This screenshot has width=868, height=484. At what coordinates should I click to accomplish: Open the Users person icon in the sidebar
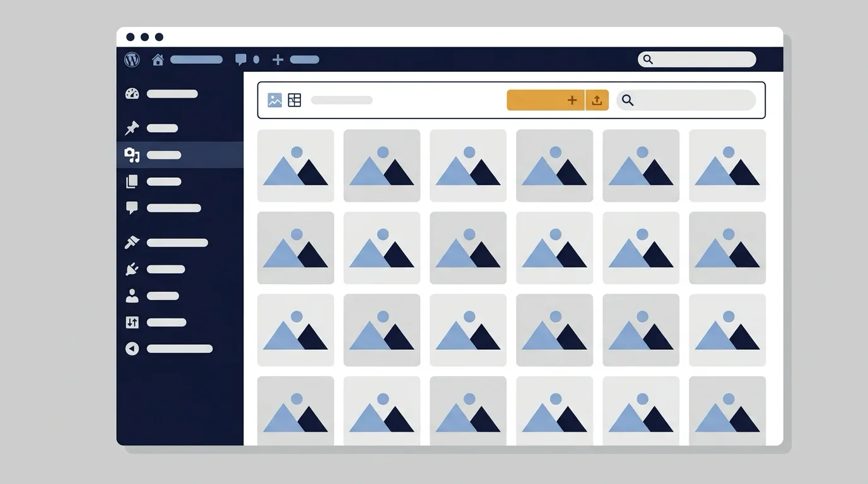pyautogui.click(x=132, y=296)
